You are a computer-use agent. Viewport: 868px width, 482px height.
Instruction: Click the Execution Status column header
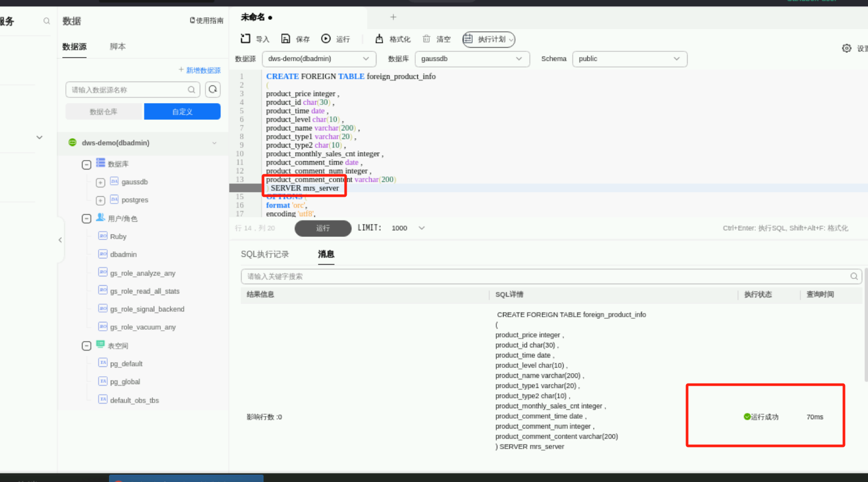click(x=758, y=295)
